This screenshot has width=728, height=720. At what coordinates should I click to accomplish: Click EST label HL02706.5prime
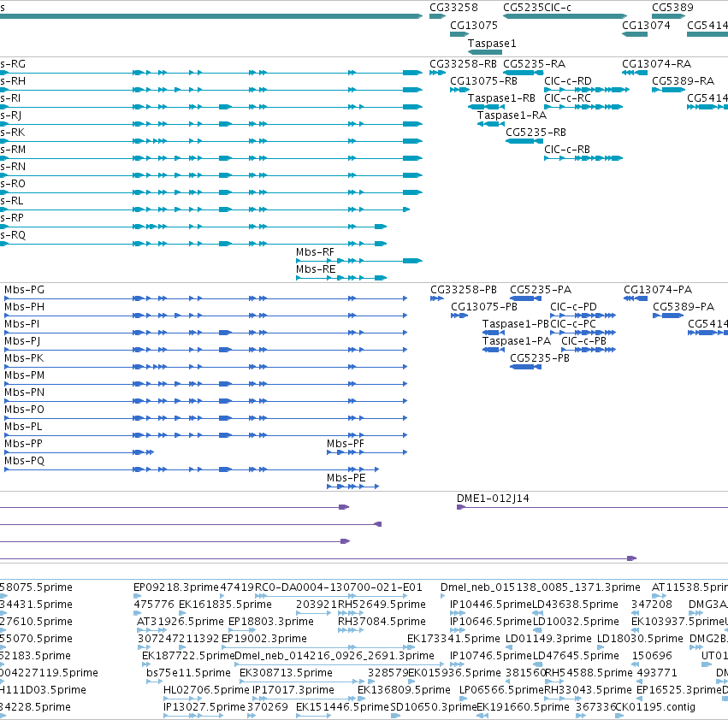tap(206, 690)
